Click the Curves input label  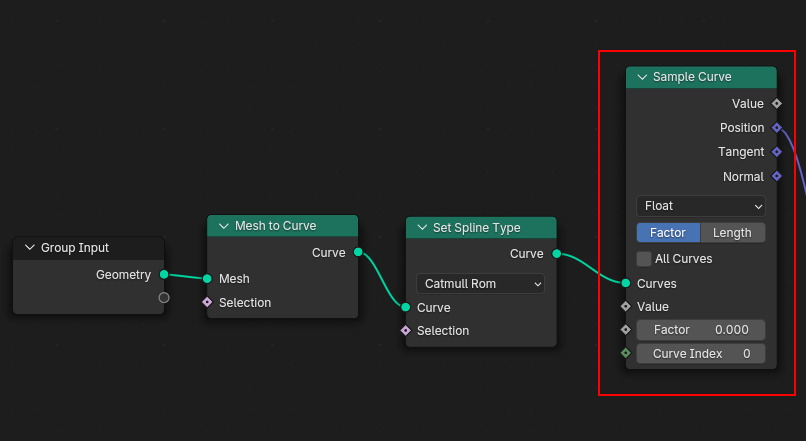656,284
